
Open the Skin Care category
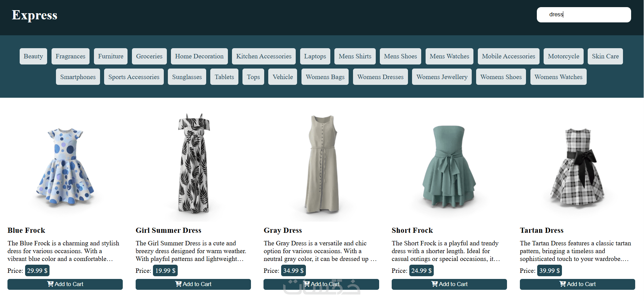pyautogui.click(x=605, y=56)
